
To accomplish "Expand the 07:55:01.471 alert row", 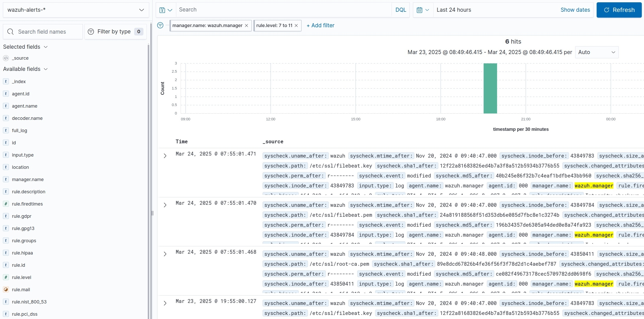I will 165,156.
